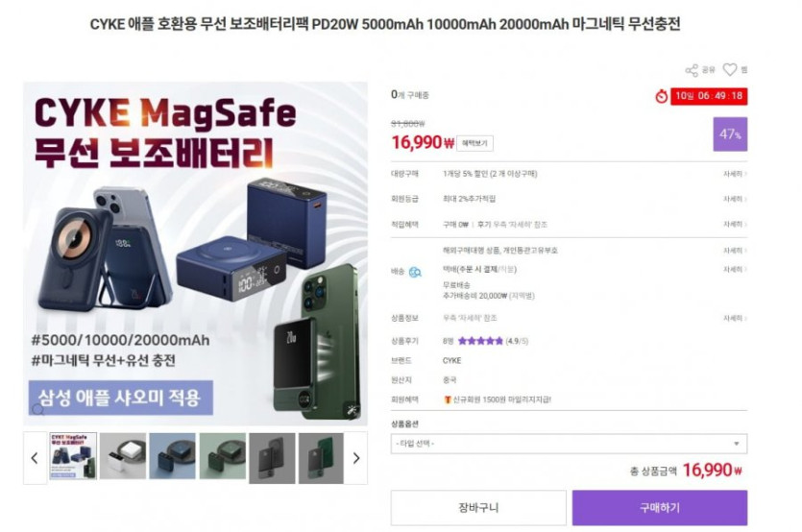Click the gift icon next to 신규회원
This screenshot has width=802, height=532.
click(447, 399)
